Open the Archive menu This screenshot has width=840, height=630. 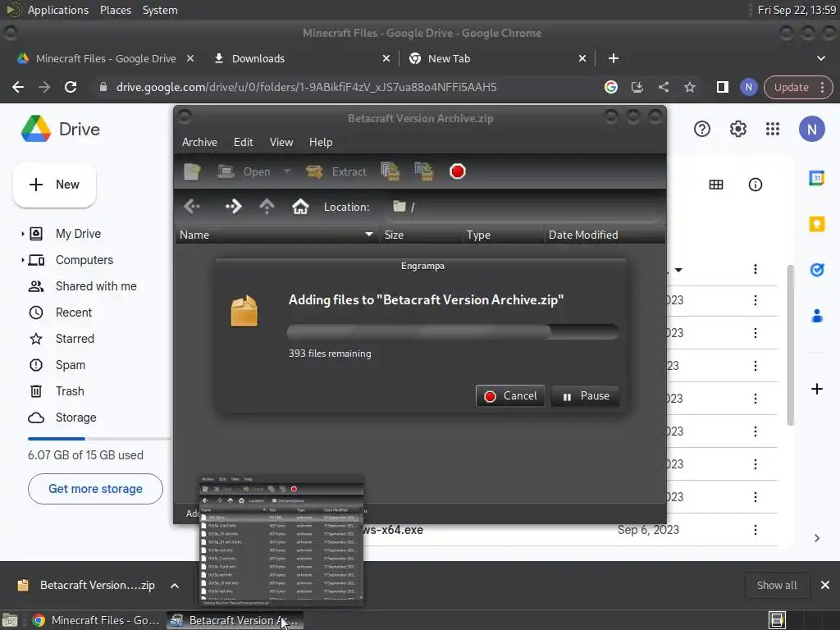pos(199,142)
